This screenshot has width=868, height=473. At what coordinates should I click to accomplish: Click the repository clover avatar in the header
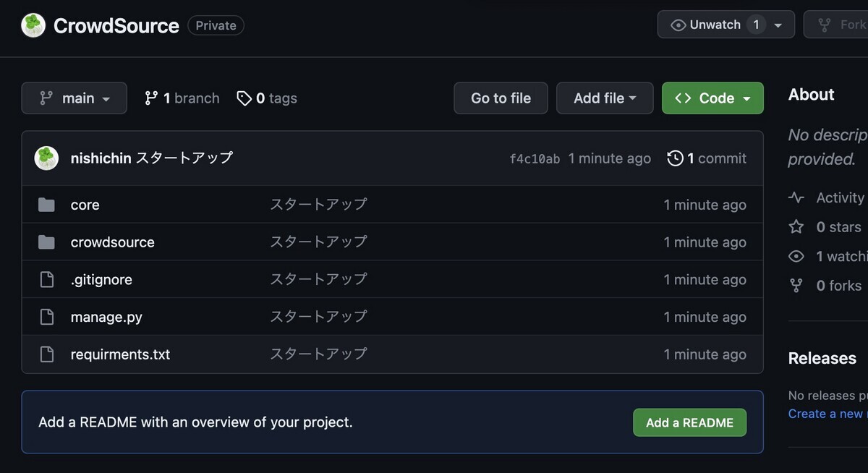click(33, 25)
